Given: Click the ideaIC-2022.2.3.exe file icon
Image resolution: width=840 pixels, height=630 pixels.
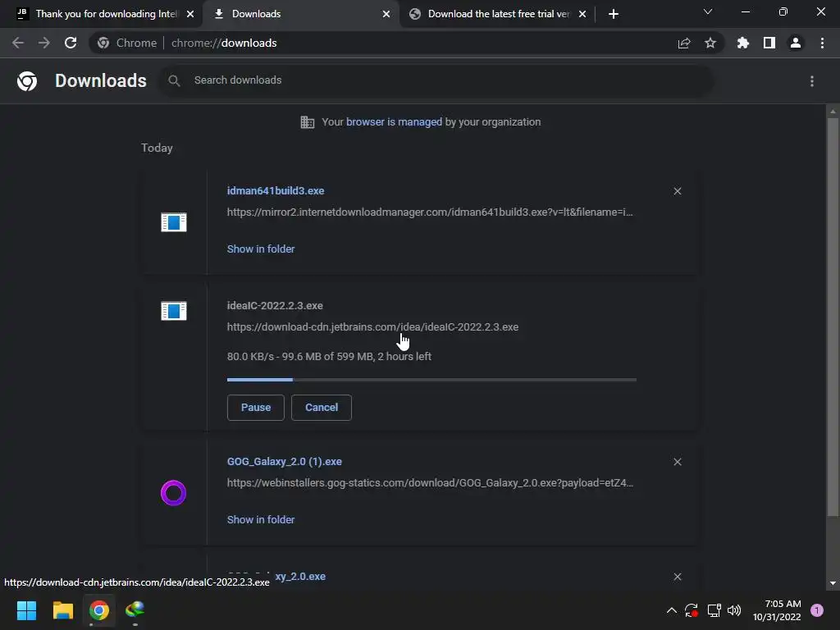Looking at the screenshot, I should coord(174,311).
